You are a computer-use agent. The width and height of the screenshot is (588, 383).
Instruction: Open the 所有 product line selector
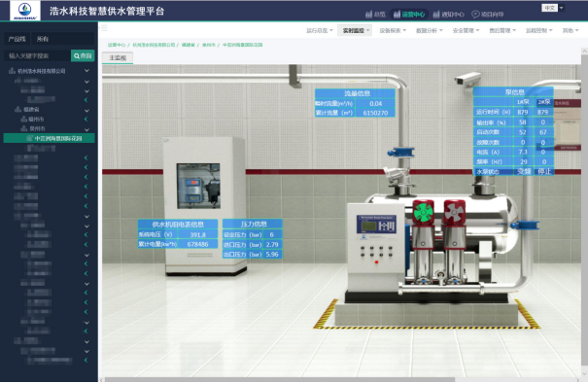pyautogui.click(x=62, y=39)
